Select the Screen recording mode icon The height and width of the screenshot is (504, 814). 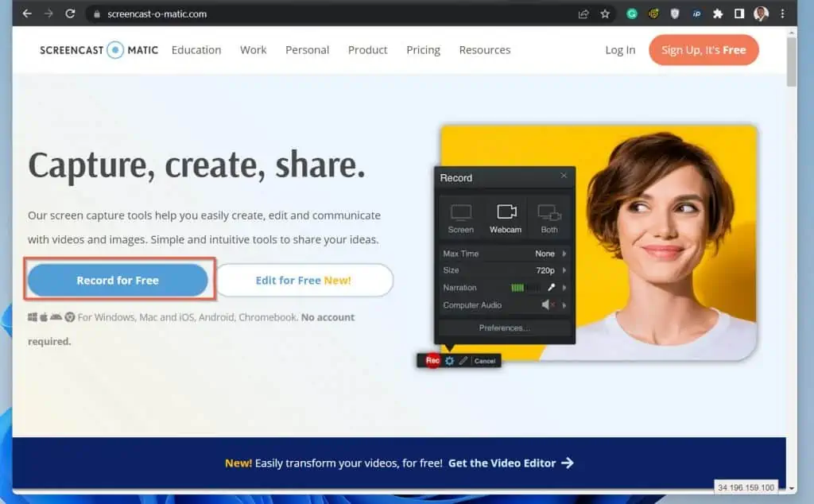[x=461, y=215]
